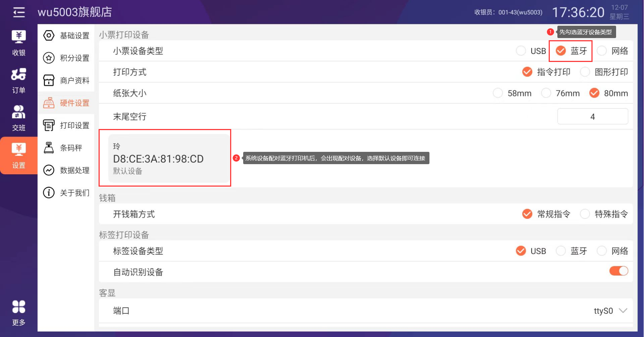Screen dimensions: 644x337
Task: Click the 基础设置 hexagon icon
Action: click(x=49, y=36)
